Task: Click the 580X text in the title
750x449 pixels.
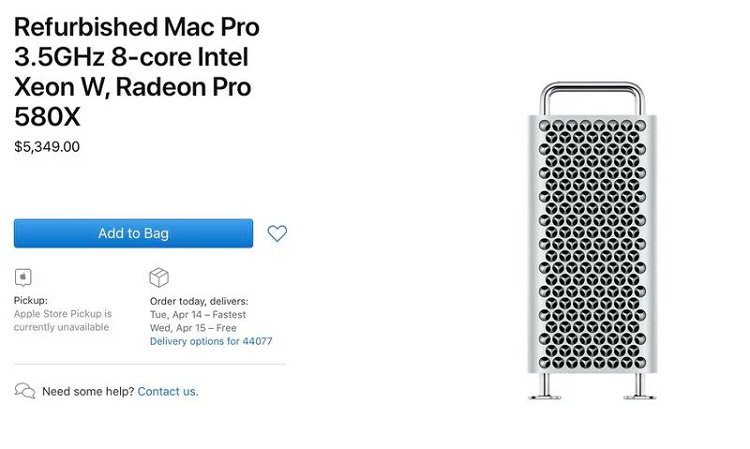Action: coord(47,118)
